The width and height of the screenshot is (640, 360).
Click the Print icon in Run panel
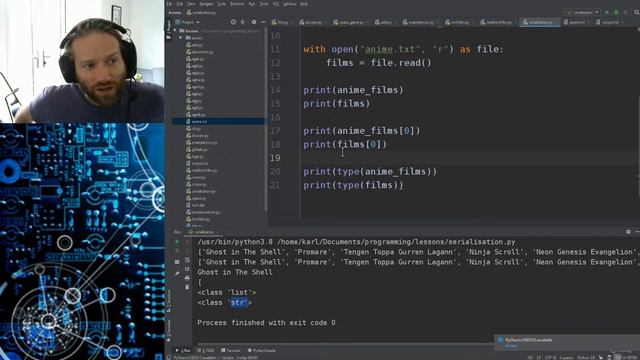[187, 278]
